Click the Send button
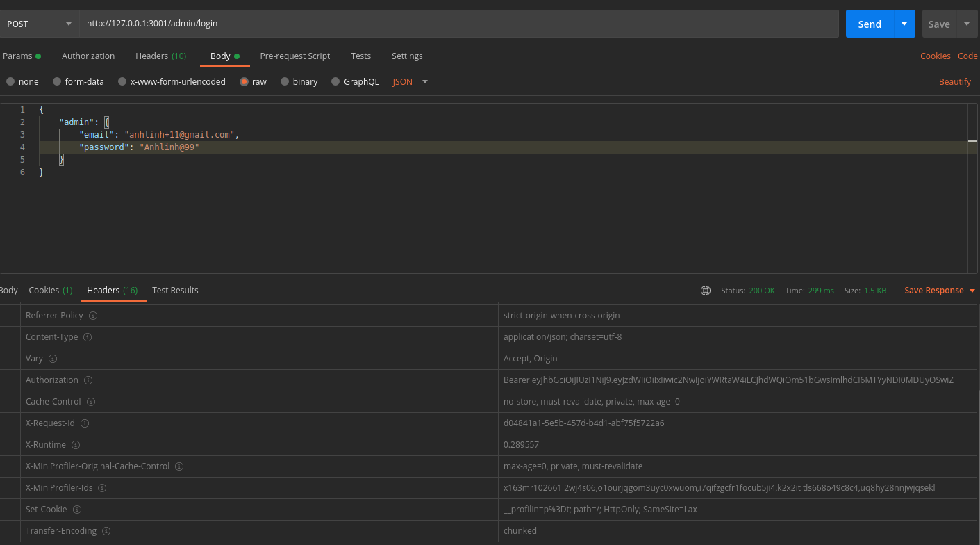This screenshot has width=980, height=545. point(869,23)
